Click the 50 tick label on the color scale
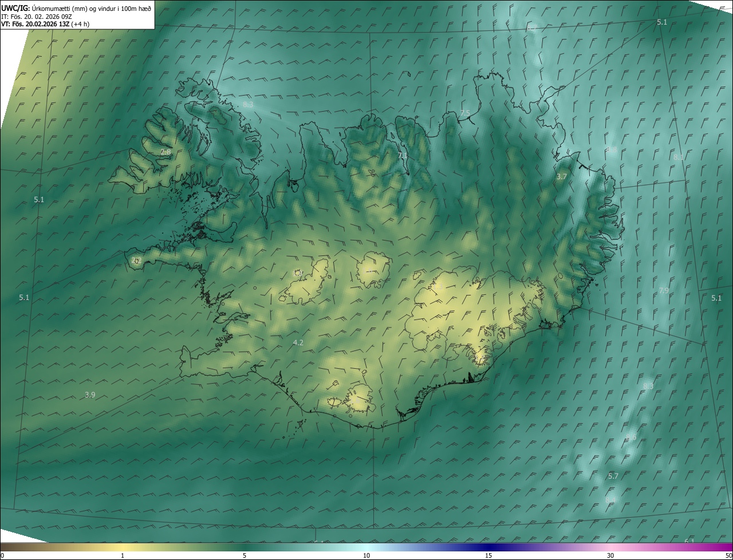733x560 pixels. click(728, 555)
